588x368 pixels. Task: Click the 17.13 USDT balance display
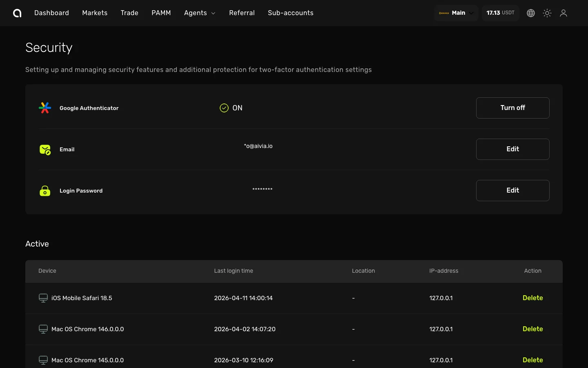click(500, 13)
